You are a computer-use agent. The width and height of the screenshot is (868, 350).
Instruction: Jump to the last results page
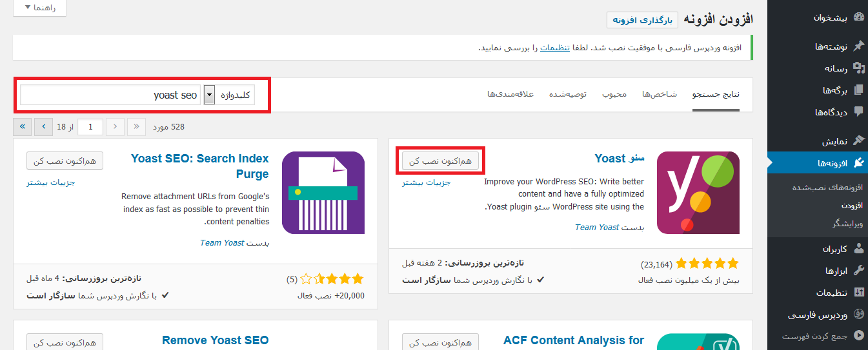pyautogui.click(x=23, y=127)
